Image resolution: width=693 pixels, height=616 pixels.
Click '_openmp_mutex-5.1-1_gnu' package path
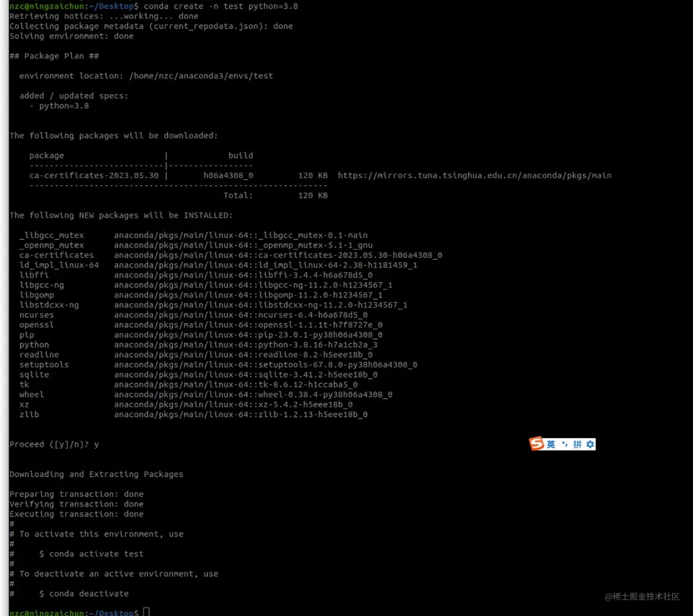coord(243,245)
